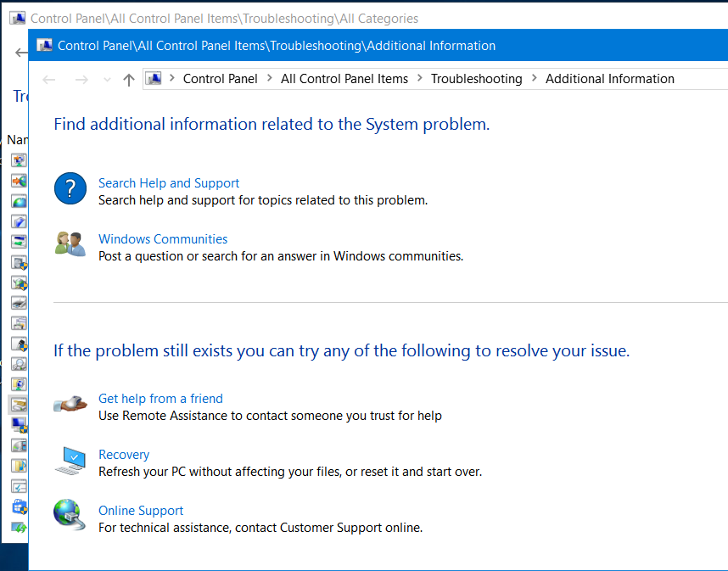The width and height of the screenshot is (728, 571).
Task: Expand the chevron after All Control Panel Items
Action: point(420,79)
